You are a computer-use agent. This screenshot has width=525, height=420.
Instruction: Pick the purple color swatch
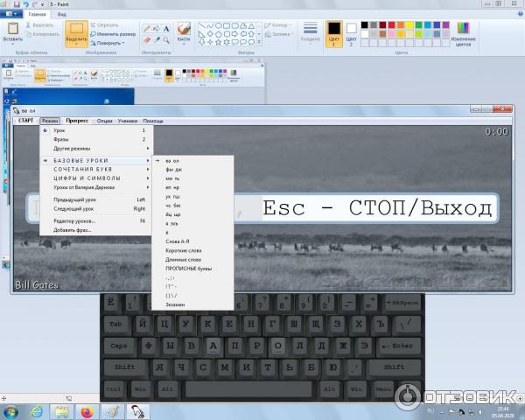click(x=445, y=25)
